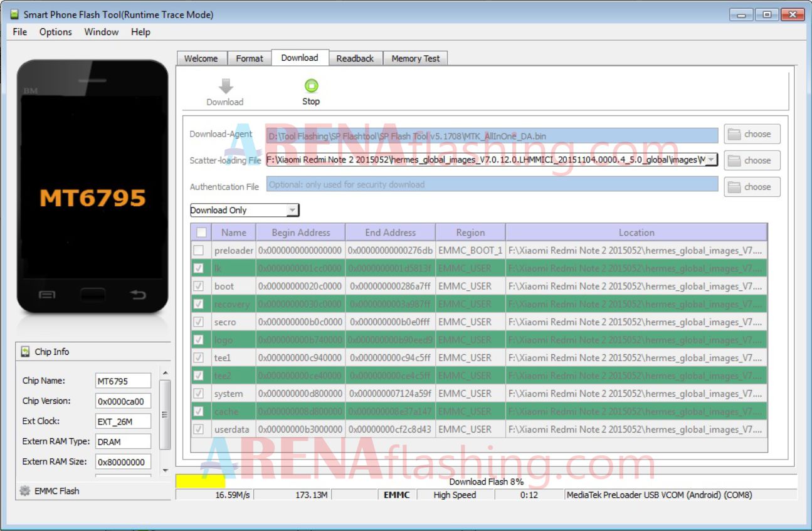812x531 pixels.
Task: Click the EMMC Flash gear icon
Action: click(25, 491)
